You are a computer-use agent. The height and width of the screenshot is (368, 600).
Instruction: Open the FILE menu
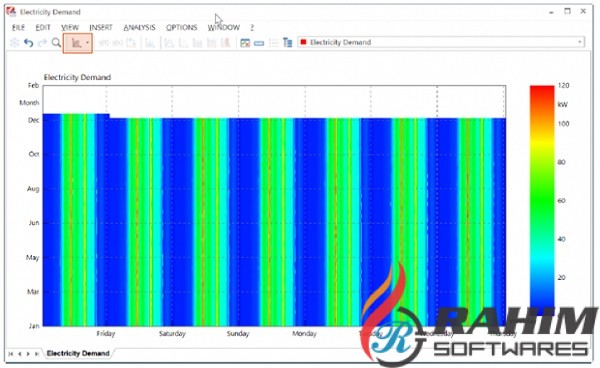click(x=18, y=28)
